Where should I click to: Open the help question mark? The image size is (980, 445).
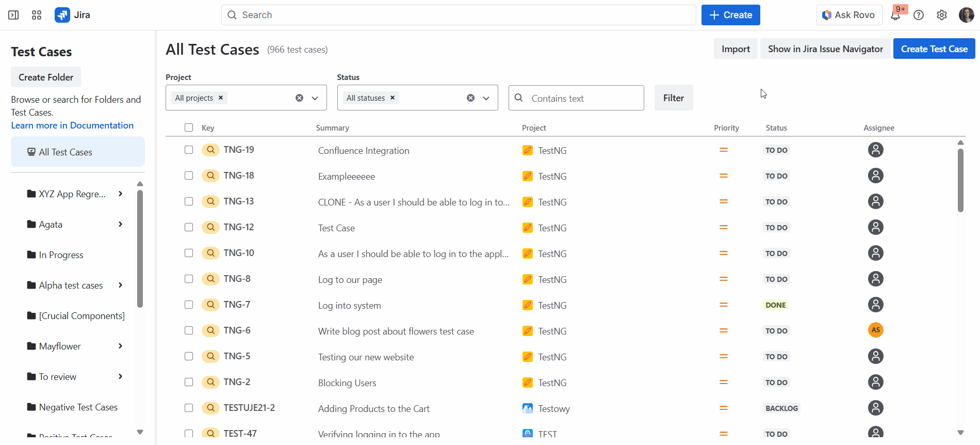coord(919,15)
